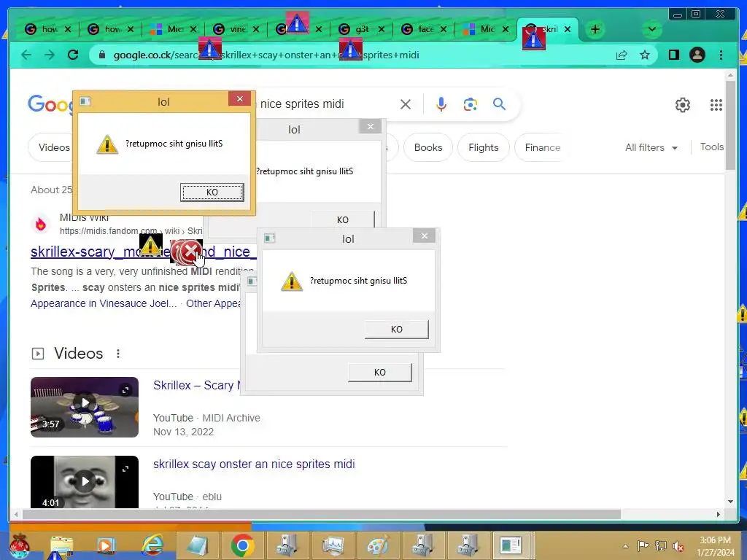This screenshot has width=747, height=560.
Task: Open new tab with plus button
Action: click(595, 29)
